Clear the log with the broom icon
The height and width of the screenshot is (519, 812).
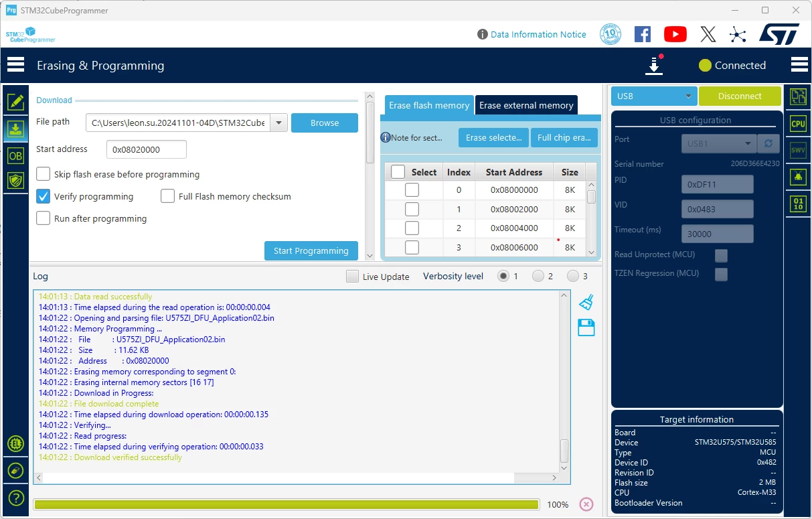[586, 302]
